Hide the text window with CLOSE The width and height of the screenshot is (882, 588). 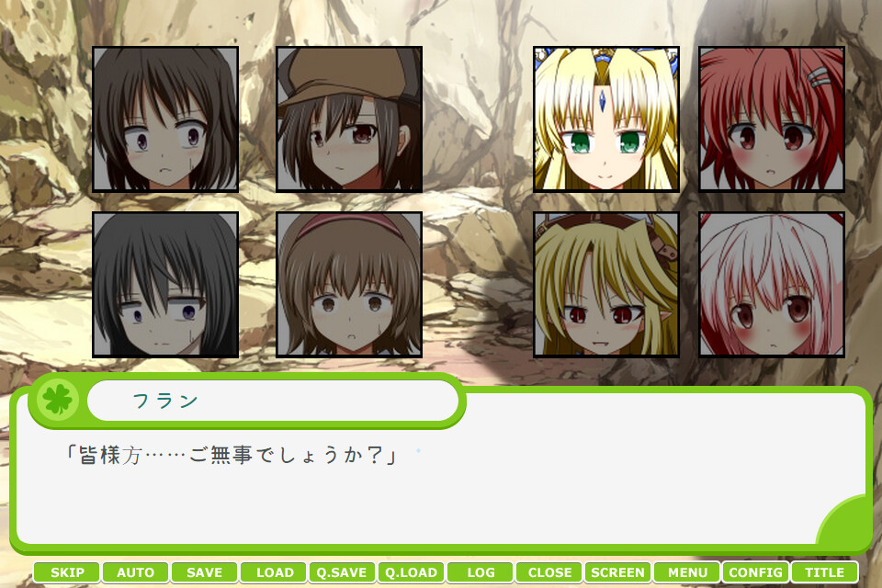[x=549, y=572]
